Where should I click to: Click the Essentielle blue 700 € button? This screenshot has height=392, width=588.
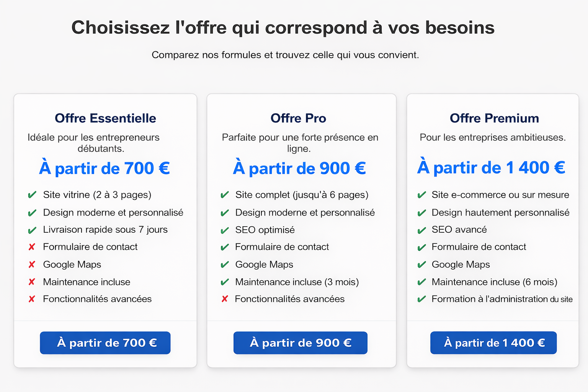tap(105, 343)
